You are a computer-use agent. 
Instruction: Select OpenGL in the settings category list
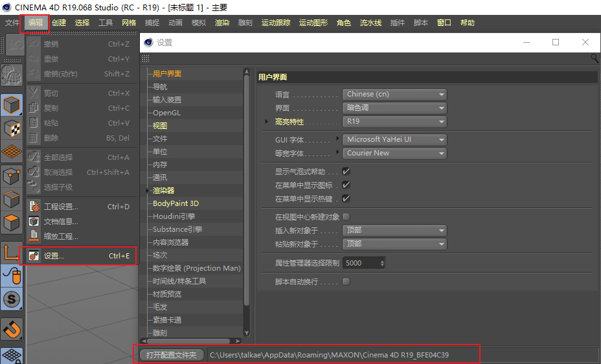coord(166,113)
